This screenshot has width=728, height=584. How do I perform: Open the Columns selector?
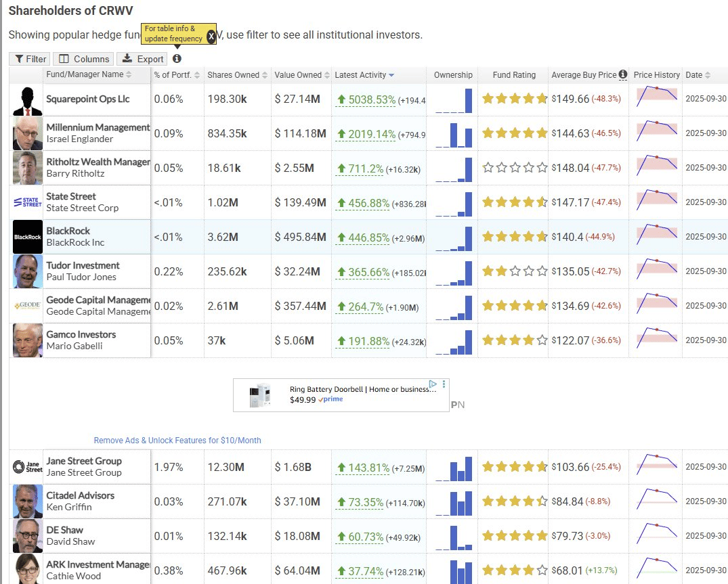pos(83,59)
